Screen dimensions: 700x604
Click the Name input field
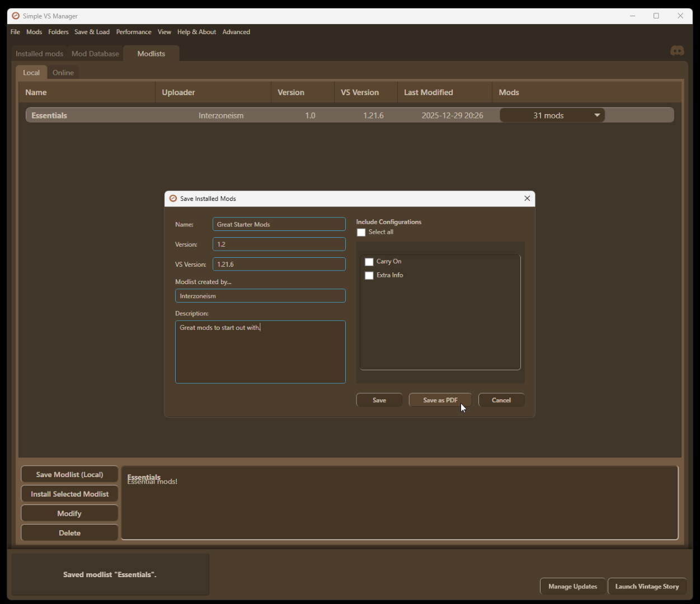(x=279, y=224)
